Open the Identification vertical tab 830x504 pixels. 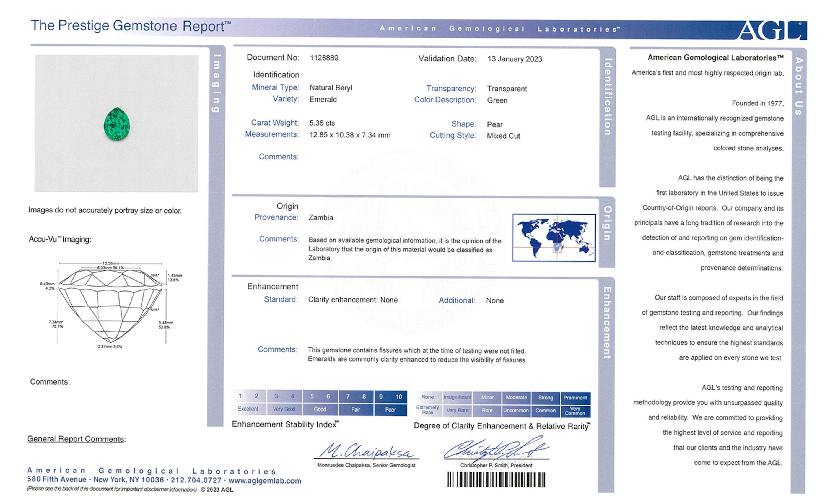coord(607,97)
